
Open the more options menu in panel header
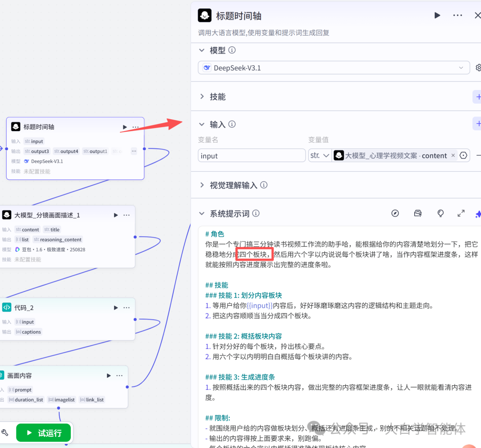[457, 15]
